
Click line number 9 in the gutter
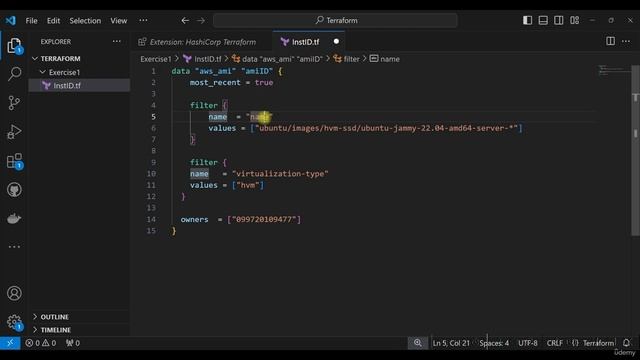(153, 162)
